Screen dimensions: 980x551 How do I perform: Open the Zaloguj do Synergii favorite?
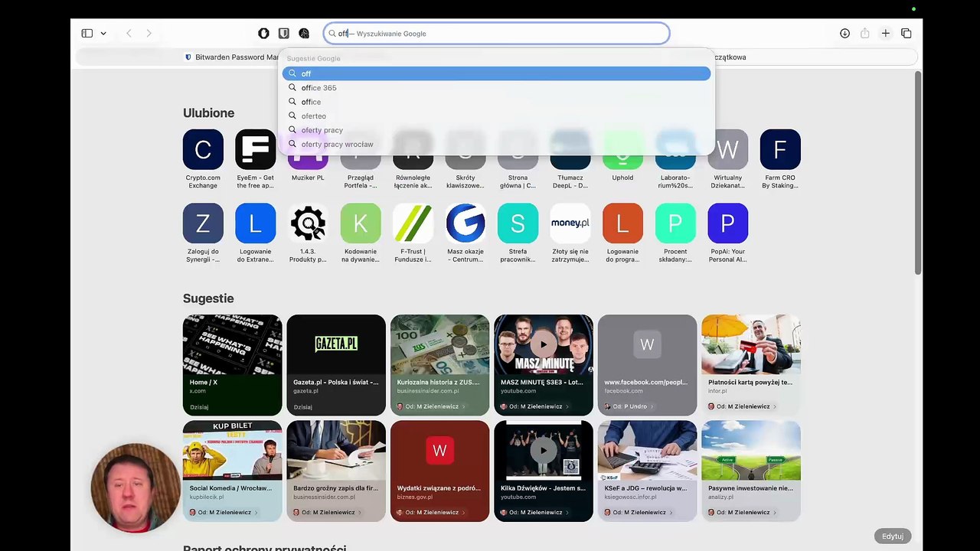click(x=203, y=233)
